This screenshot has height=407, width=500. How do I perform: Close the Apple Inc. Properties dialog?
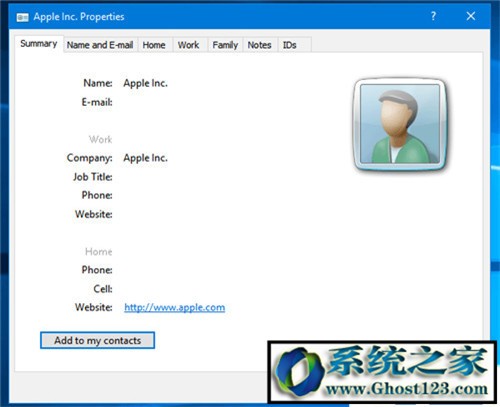click(x=471, y=16)
